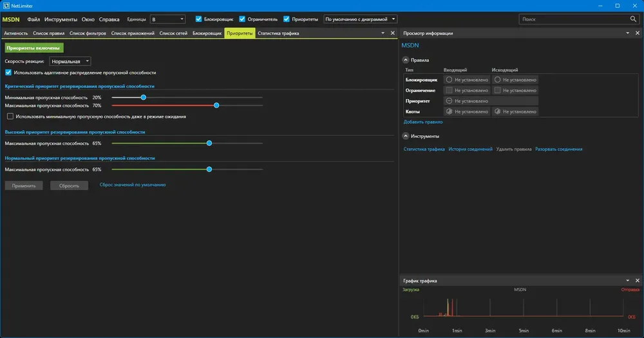Click the Минимальная пропускная способность slider handle
644x338 pixels.
pos(144,97)
